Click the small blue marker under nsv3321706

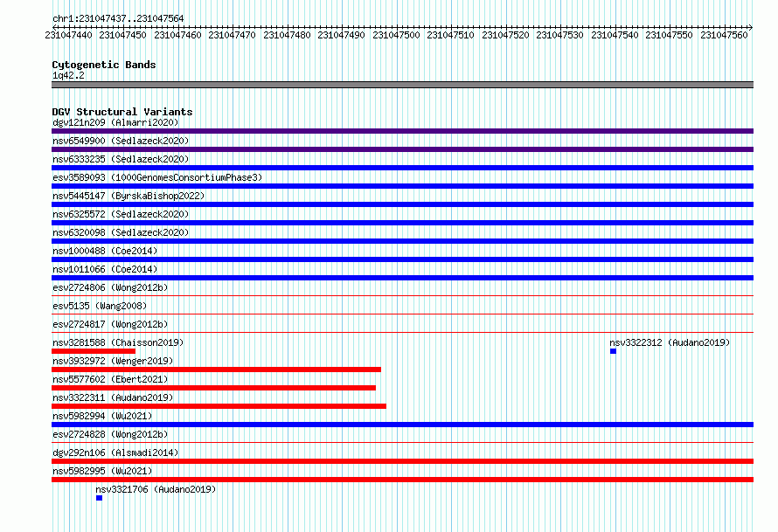(x=100, y=498)
